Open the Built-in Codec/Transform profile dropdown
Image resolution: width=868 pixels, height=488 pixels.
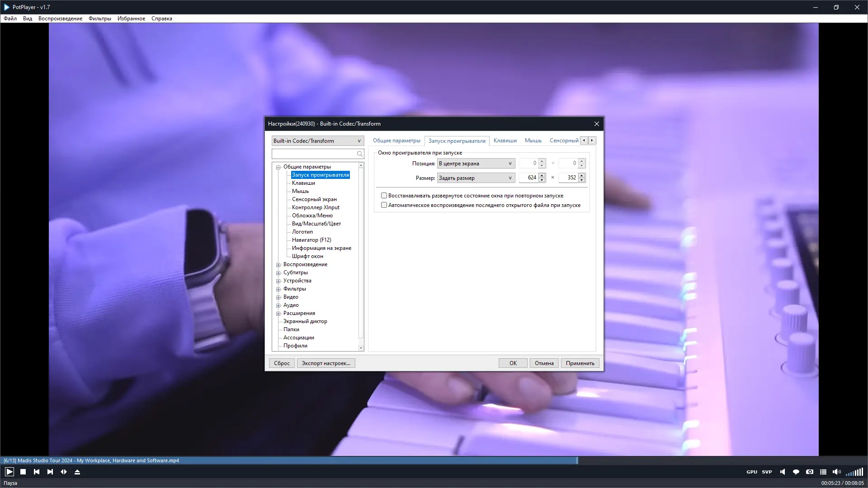click(317, 141)
